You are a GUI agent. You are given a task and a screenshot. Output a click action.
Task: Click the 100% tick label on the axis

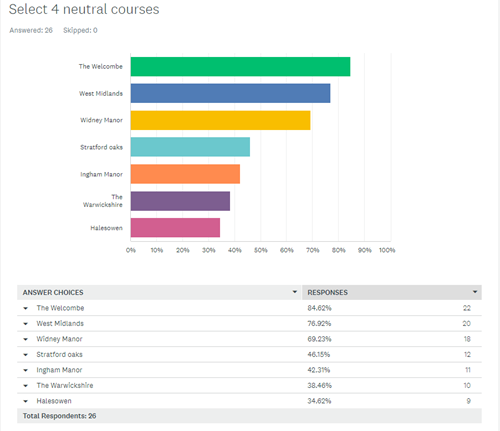[387, 250]
